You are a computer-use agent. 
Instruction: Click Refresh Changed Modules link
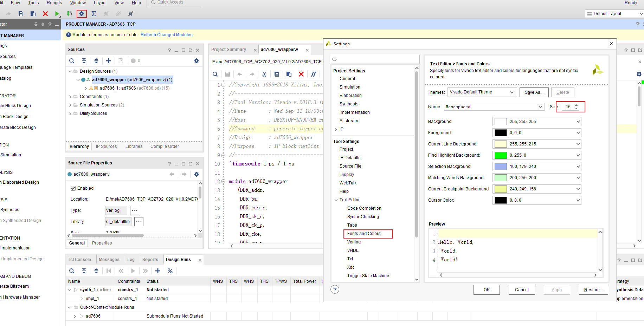167,35
